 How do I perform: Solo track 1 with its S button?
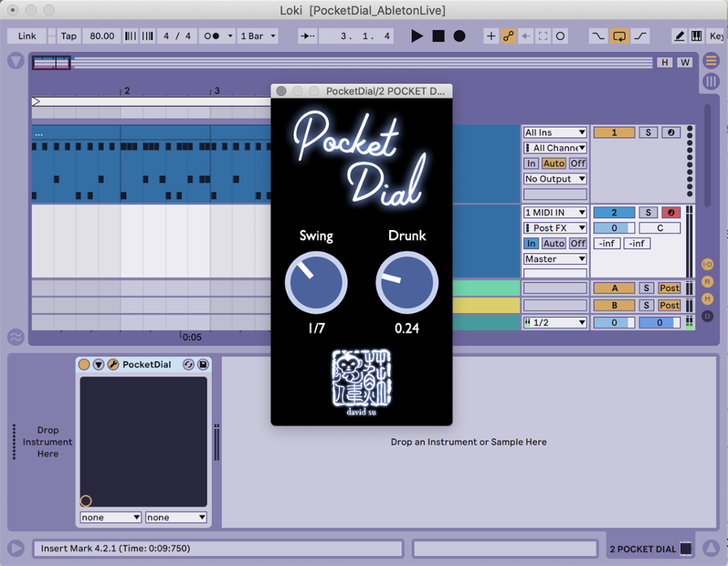click(648, 132)
